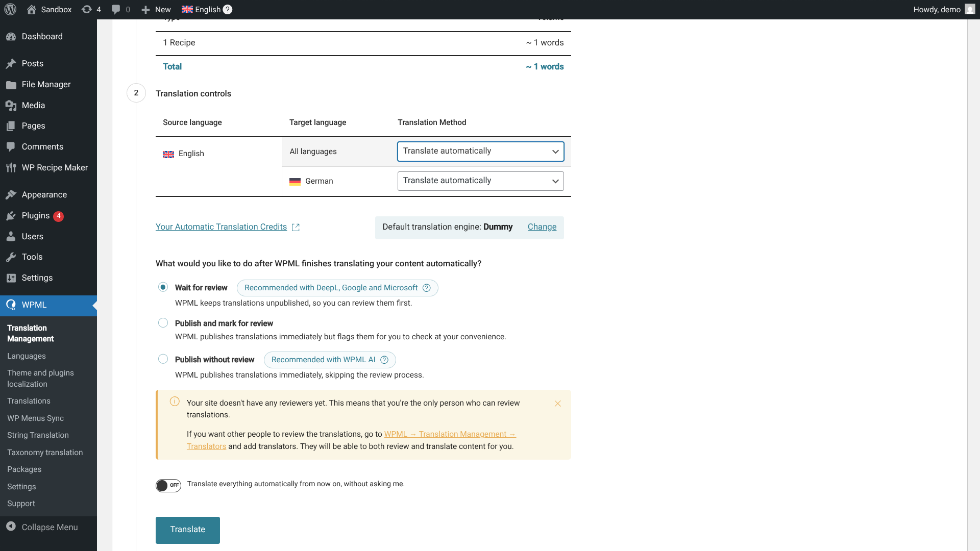
Task: Click the Collapse Menu arrow icon
Action: [x=11, y=527]
